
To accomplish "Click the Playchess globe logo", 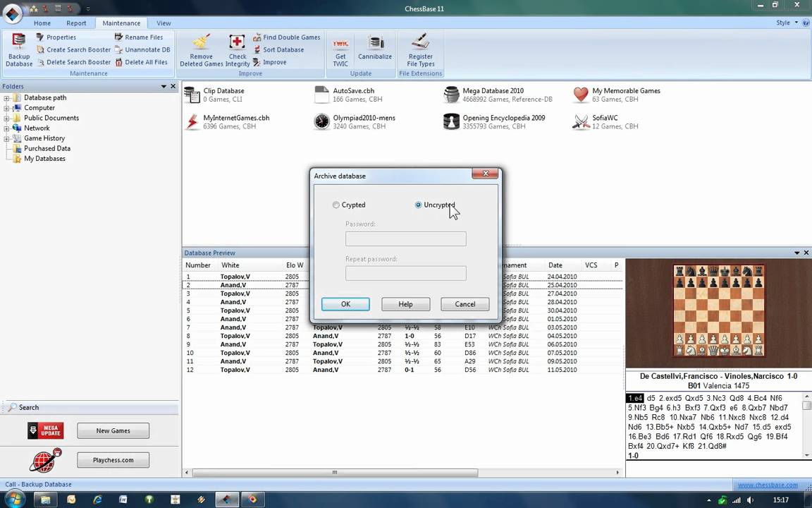I will click(46, 460).
